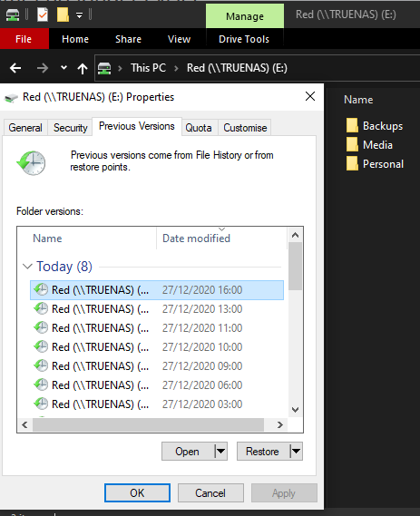Select the Previous Versions tab
This screenshot has height=516, width=420.
click(137, 126)
